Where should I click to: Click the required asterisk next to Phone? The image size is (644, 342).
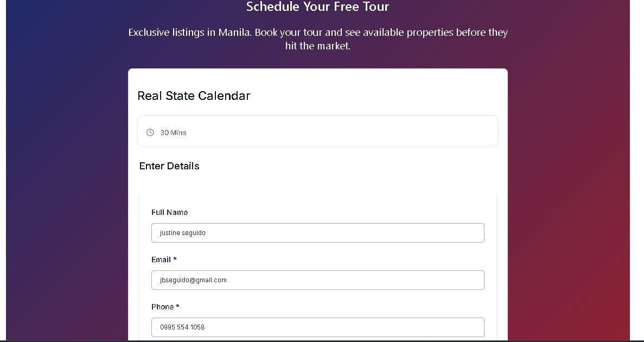177,307
